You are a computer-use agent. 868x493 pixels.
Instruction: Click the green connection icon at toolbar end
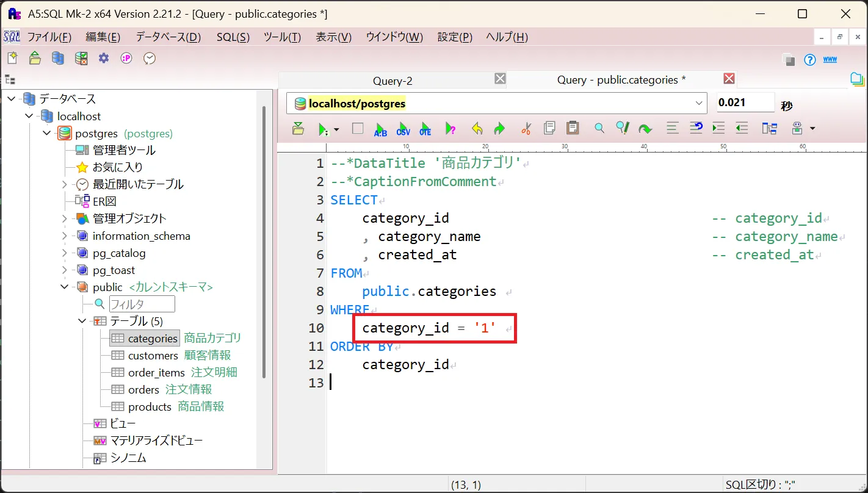797,128
